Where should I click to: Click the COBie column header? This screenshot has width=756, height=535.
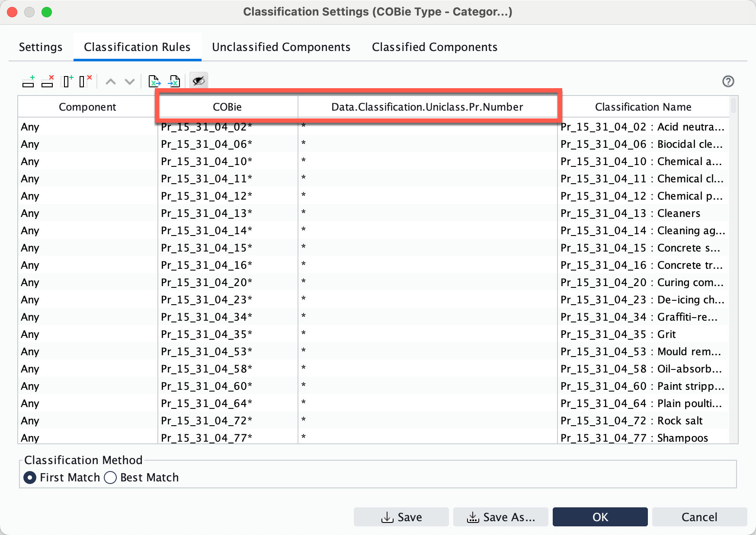click(x=227, y=107)
